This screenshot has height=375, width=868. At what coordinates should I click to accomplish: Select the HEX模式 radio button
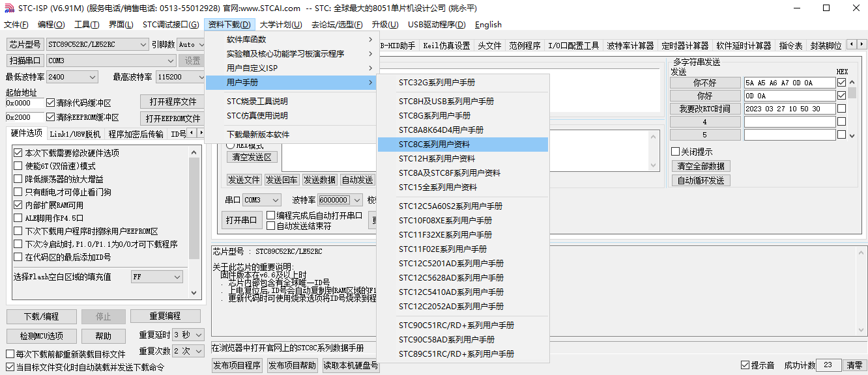tap(230, 146)
